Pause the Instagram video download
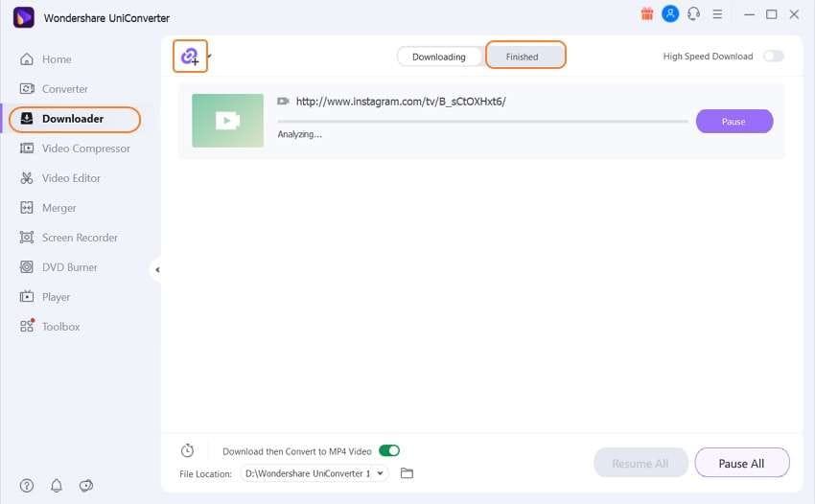 coord(733,122)
